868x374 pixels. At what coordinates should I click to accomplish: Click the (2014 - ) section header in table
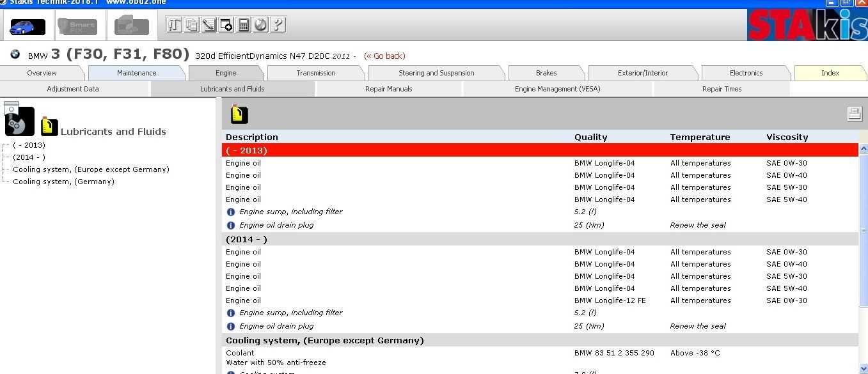point(540,239)
